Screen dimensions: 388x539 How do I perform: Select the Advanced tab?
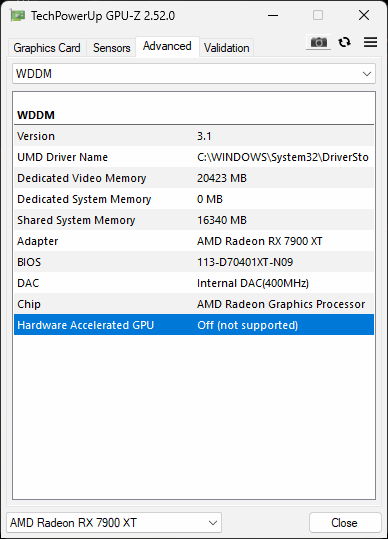coord(167,46)
